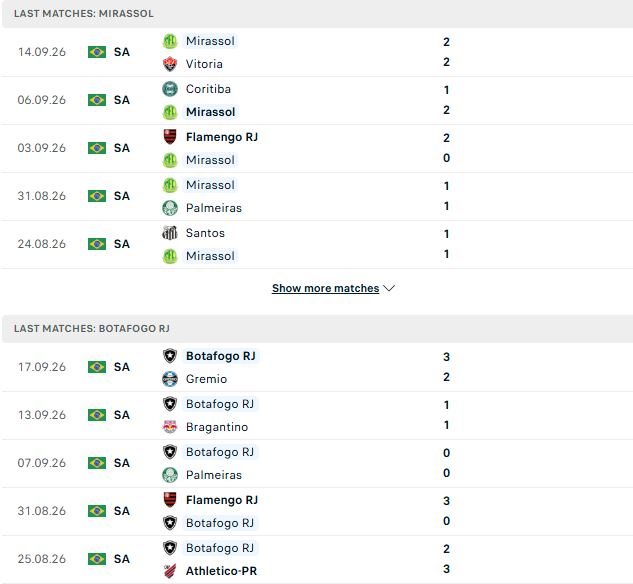Screen dimensions: 633x584
Task: Click Flamengo RJ crest in 03.09.26 match
Action: [170, 137]
